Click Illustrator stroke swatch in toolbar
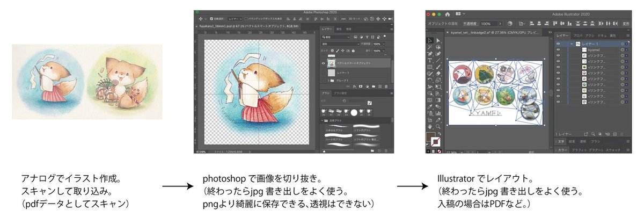The width and height of the screenshot is (644, 224). click(436, 143)
